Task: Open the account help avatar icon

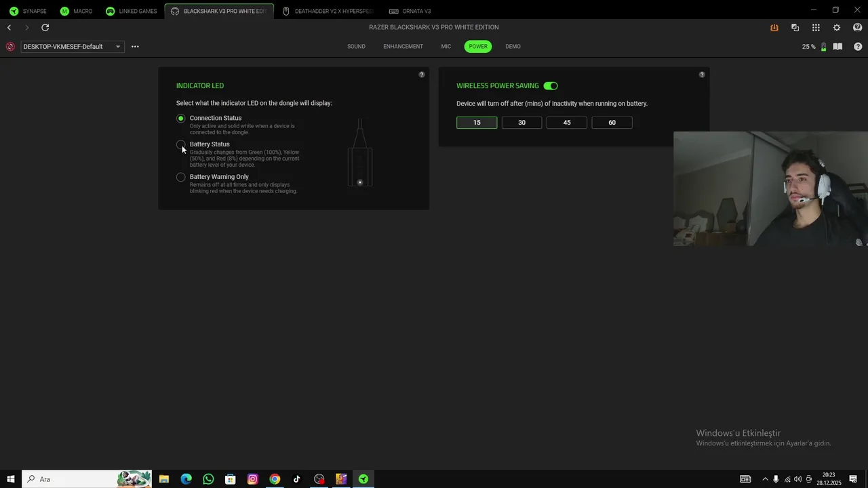Action: (x=857, y=28)
